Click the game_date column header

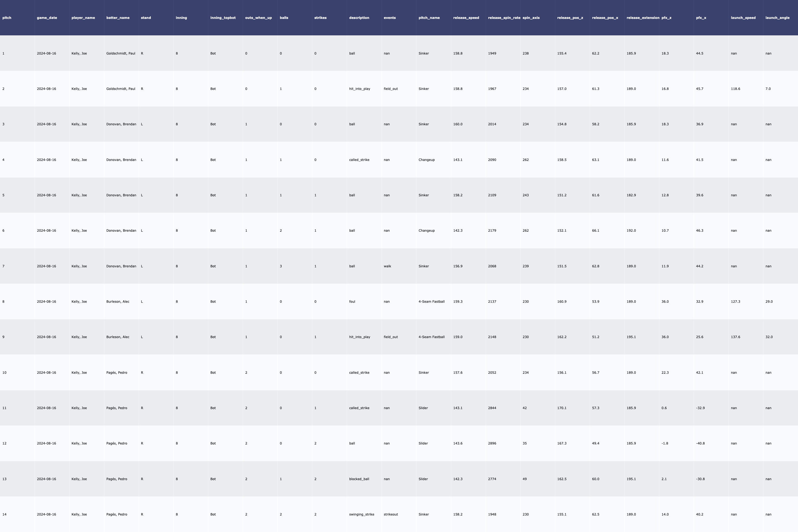tap(47, 18)
